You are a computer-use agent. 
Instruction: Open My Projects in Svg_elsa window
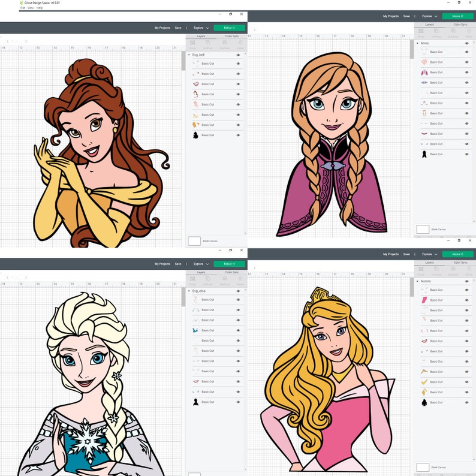point(162,264)
